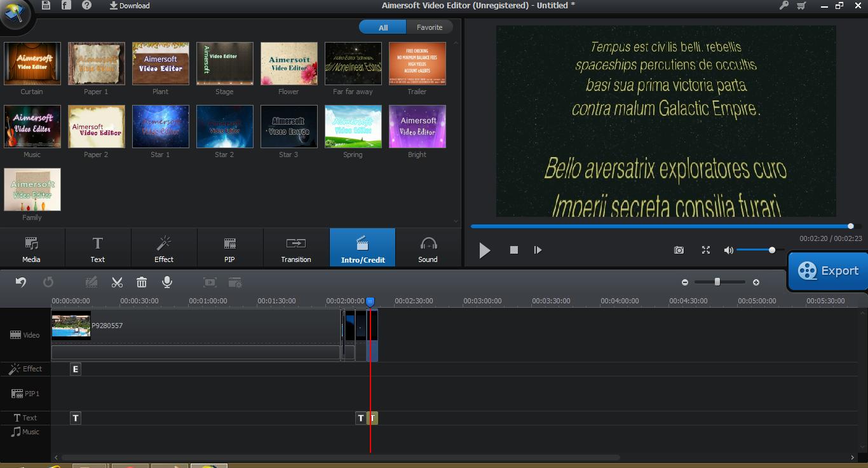The height and width of the screenshot is (468, 868).
Task: Zoom out the timeline with minus icon
Action: pyautogui.click(x=685, y=282)
